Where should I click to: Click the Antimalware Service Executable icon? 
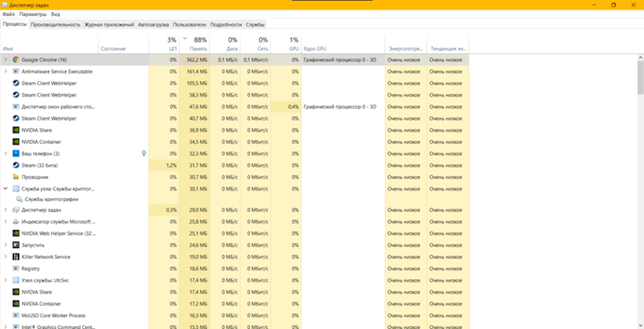coord(15,72)
